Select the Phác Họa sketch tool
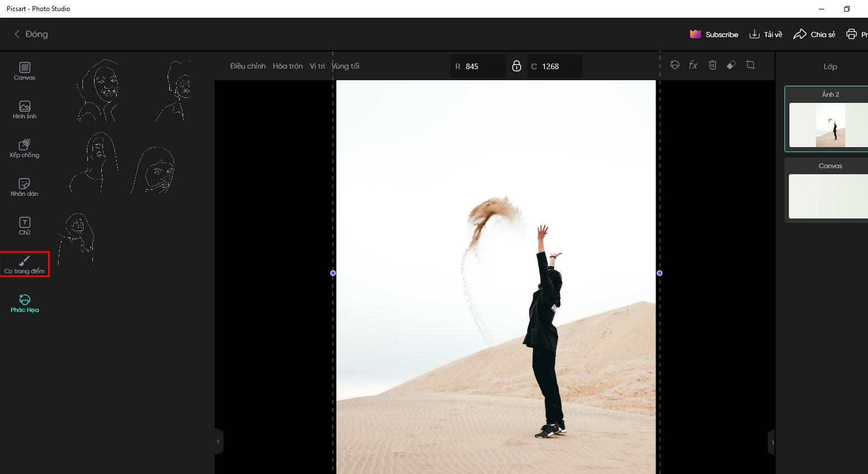The height and width of the screenshot is (474, 868). [x=24, y=304]
